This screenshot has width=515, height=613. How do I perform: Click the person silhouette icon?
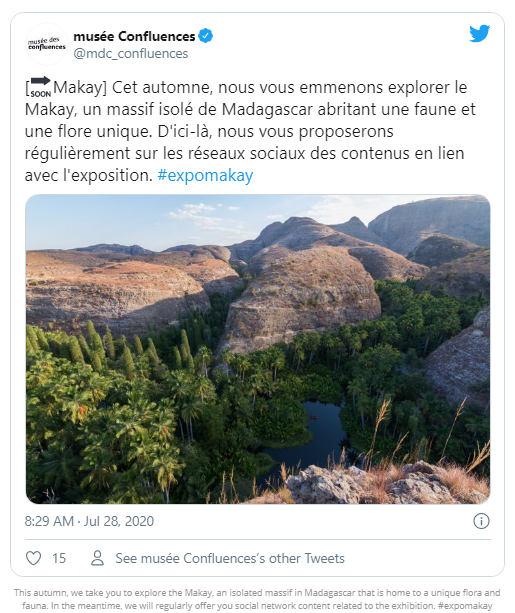click(97, 558)
